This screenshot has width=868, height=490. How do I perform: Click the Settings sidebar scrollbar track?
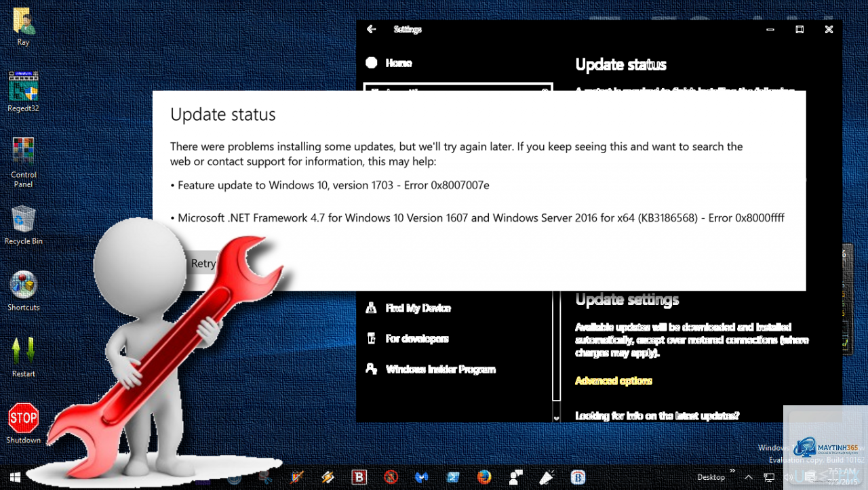(x=557, y=346)
